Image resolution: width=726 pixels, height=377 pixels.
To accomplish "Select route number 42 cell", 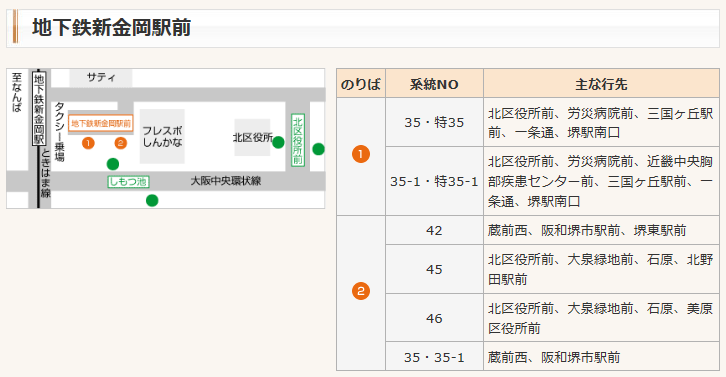I will pyautogui.click(x=434, y=230).
